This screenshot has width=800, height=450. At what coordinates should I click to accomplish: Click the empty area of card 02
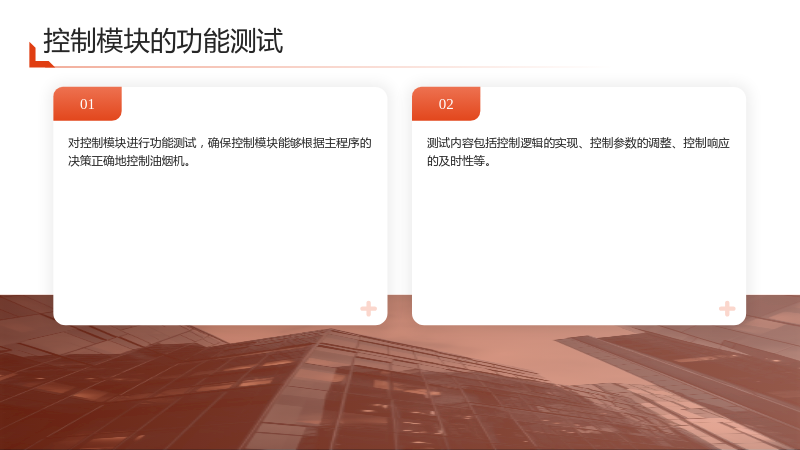579,235
